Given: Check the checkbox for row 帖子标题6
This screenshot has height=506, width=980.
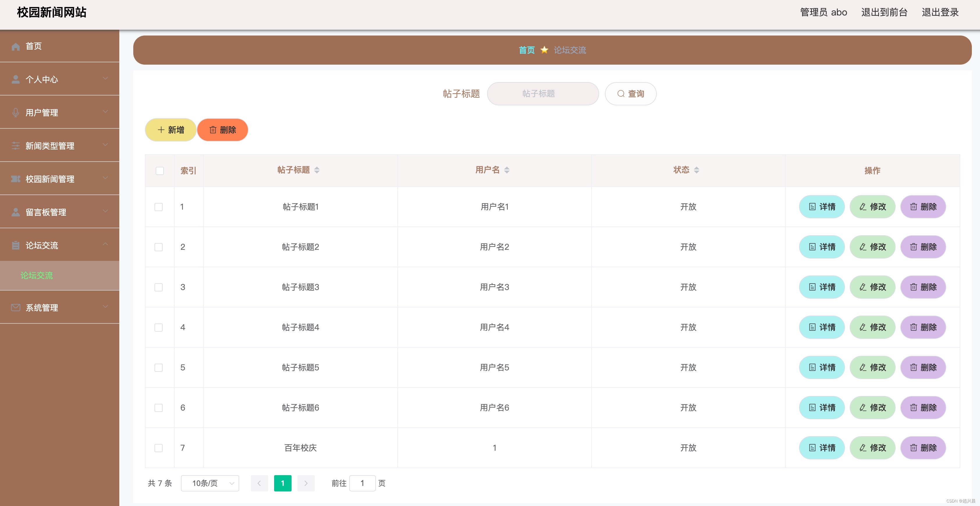Looking at the screenshot, I should pos(159,408).
